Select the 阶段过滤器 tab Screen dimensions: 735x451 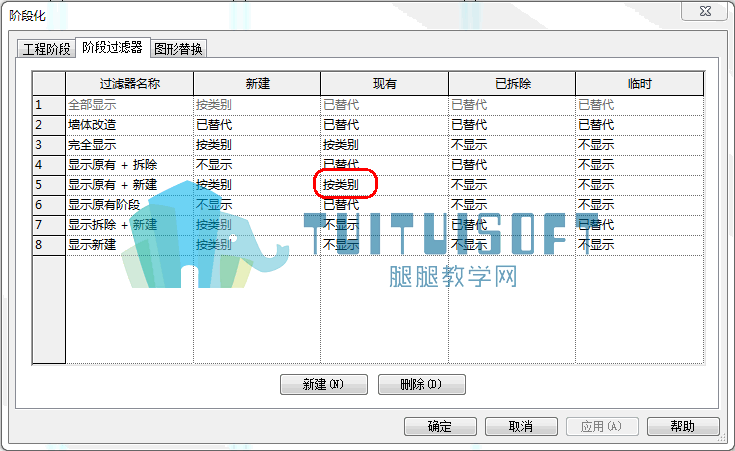coord(112,47)
